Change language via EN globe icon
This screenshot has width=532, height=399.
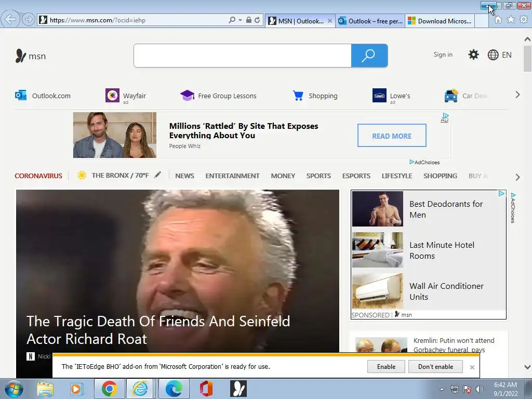coord(499,55)
